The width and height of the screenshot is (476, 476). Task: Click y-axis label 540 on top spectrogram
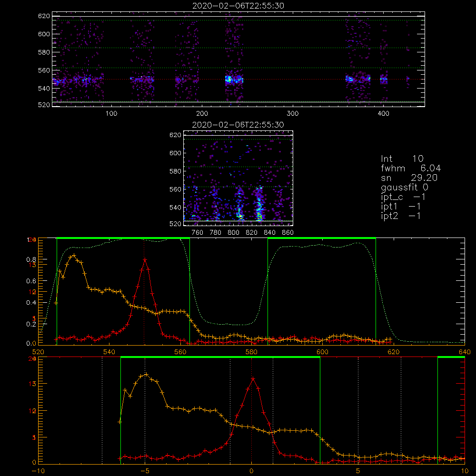point(44,89)
